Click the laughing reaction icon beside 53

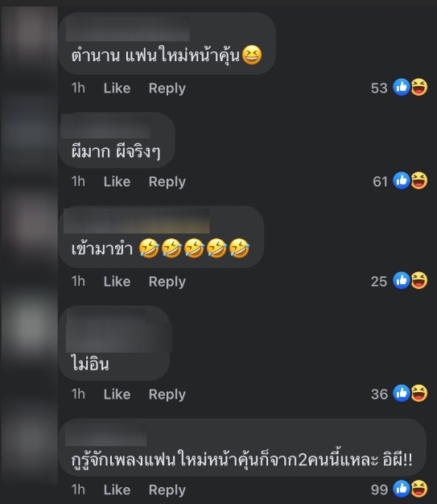click(419, 87)
